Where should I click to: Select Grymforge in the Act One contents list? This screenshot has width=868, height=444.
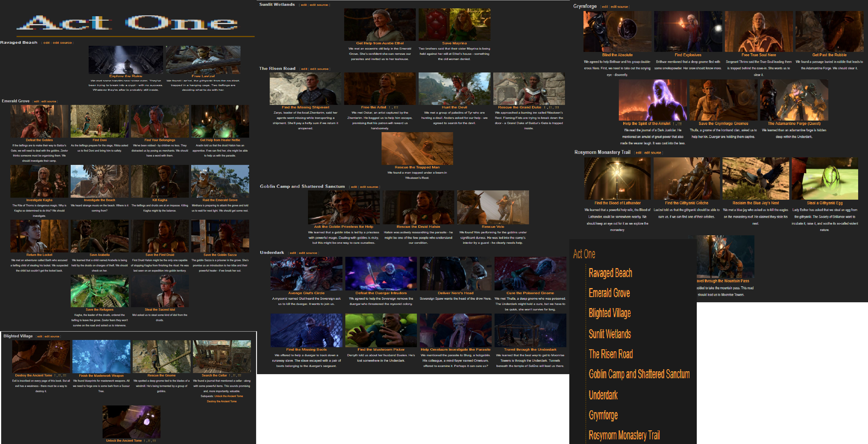tap(603, 415)
